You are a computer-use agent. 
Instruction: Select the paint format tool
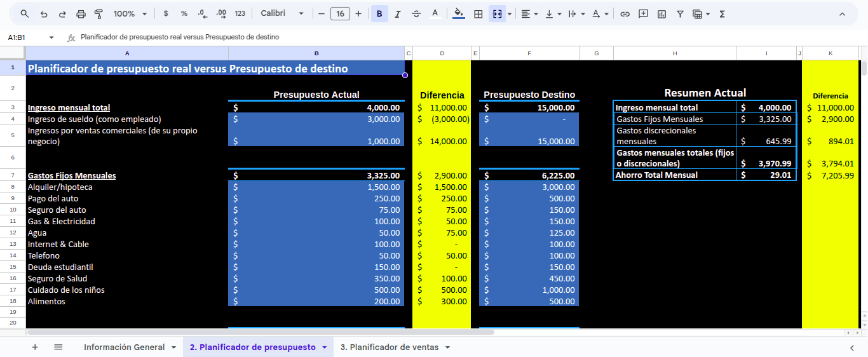coord(98,13)
